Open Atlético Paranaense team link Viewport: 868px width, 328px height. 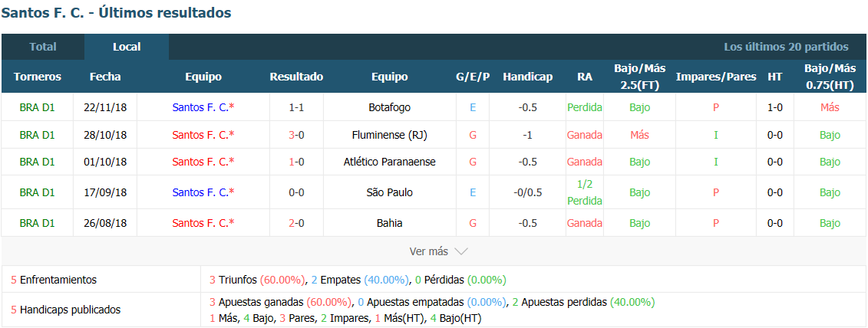tap(390, 162)
